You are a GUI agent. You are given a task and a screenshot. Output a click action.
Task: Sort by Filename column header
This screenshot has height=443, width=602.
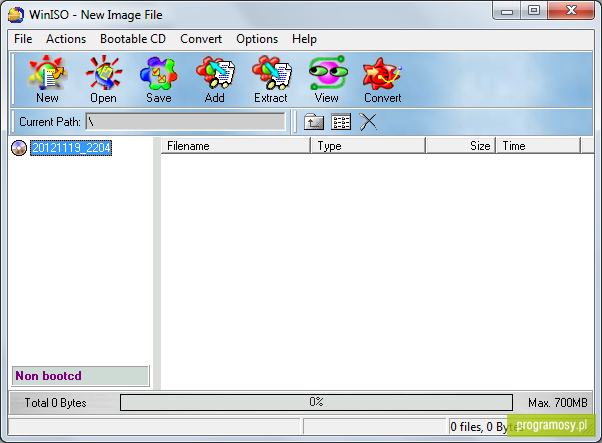click(x=235, y=146)
